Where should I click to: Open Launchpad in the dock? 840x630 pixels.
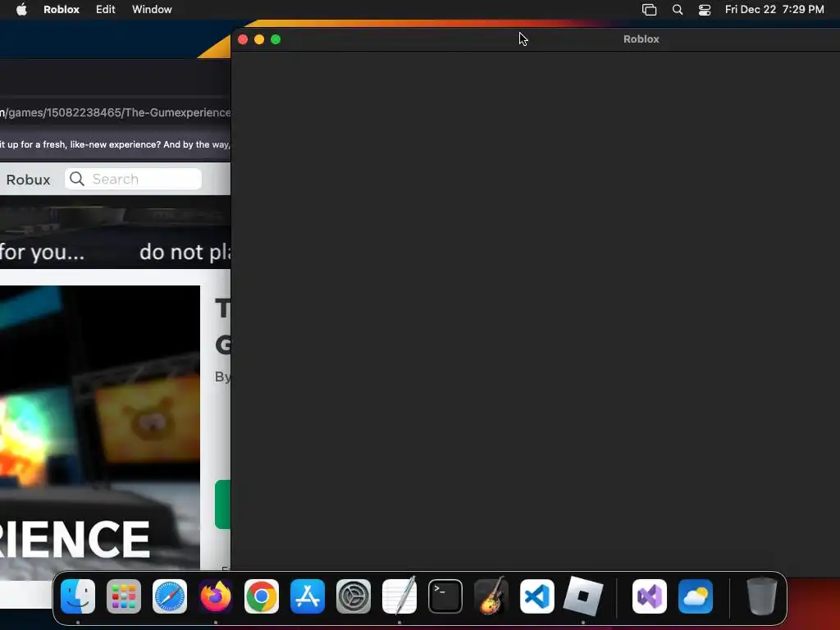[124, 596]
